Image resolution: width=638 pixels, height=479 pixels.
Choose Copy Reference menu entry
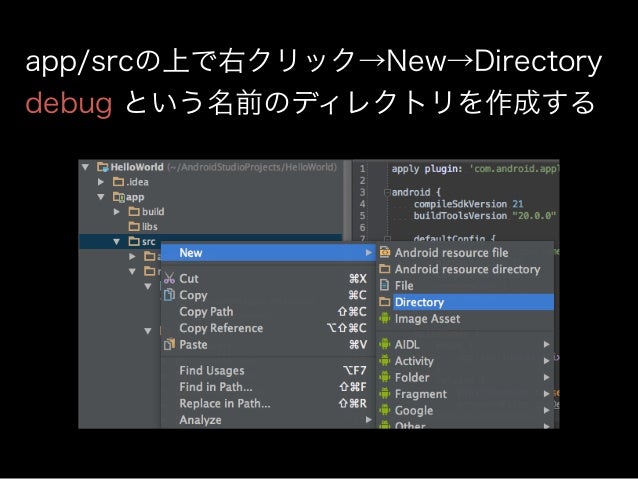coord(269,328)
